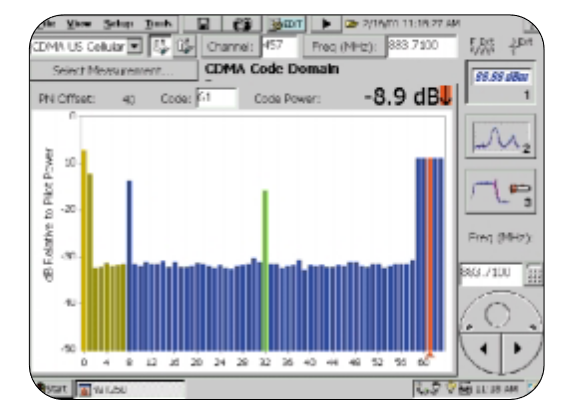Screen dimensions: 565x409
Task: Open the View menu
Action: point(79,24)
